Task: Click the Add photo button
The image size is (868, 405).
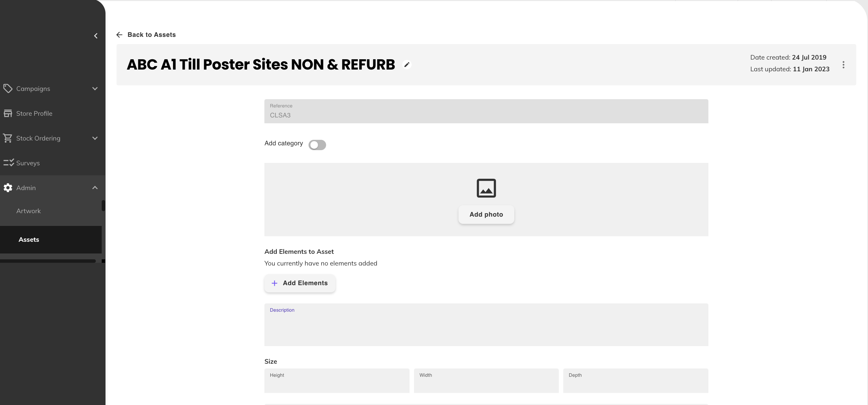Action: coord(486,215)
